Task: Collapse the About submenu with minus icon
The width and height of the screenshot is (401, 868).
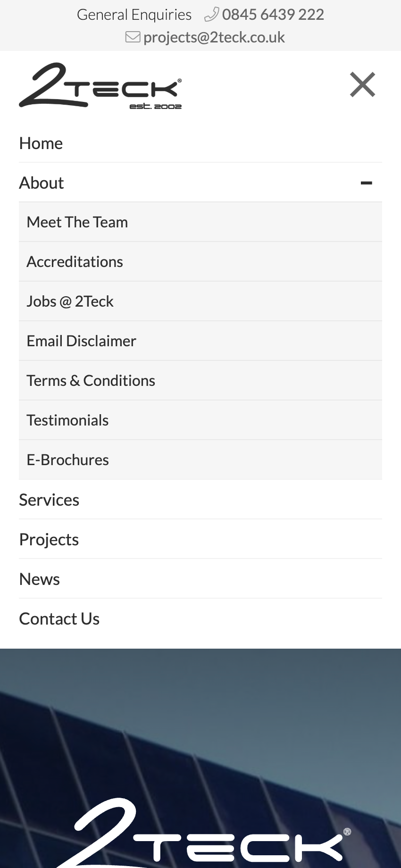Action: [x=366, y=183]
